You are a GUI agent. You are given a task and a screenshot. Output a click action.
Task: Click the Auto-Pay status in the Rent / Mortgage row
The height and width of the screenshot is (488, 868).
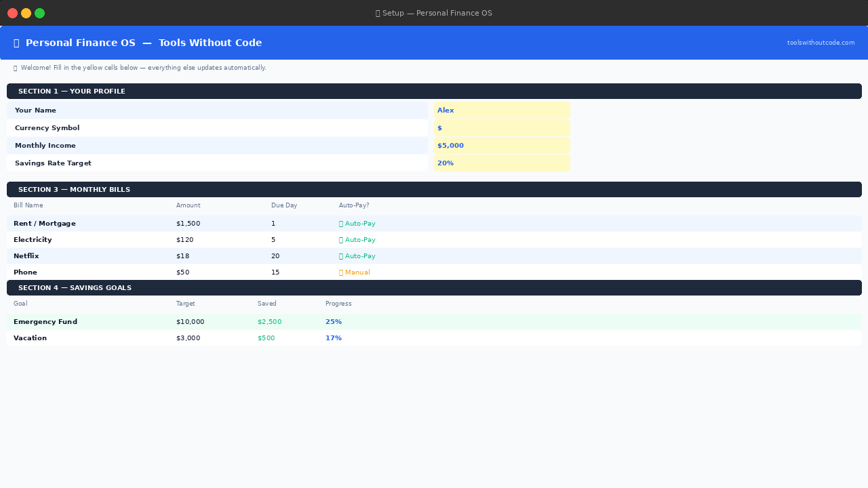357,224
